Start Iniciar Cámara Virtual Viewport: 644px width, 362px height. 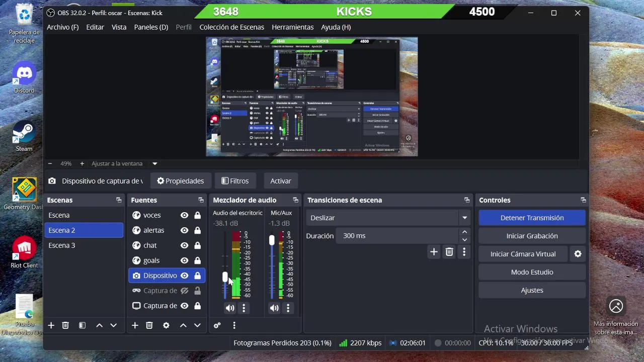(523, 254)
